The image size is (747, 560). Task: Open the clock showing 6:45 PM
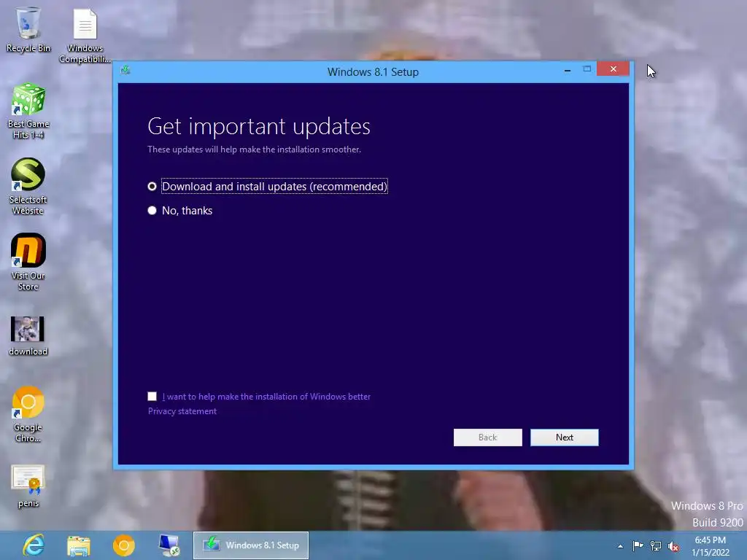pyautogui.click(x=711, y=546)
